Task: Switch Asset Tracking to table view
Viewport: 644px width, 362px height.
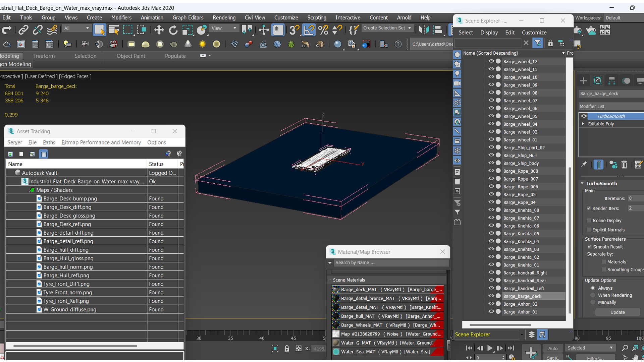Action: [44, 154]
